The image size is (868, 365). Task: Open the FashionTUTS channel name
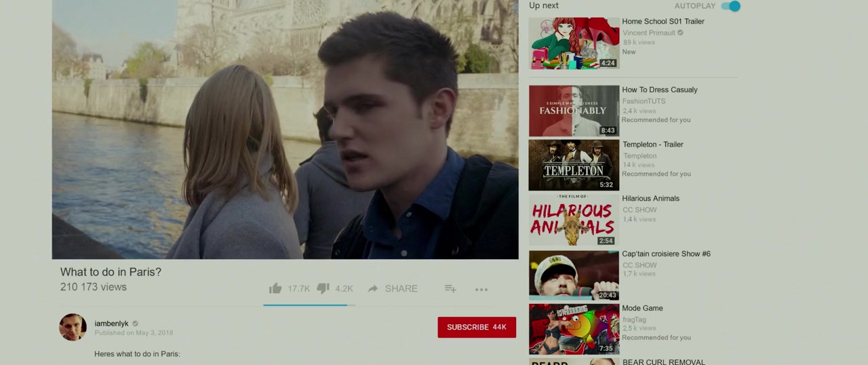coord(644,101)
